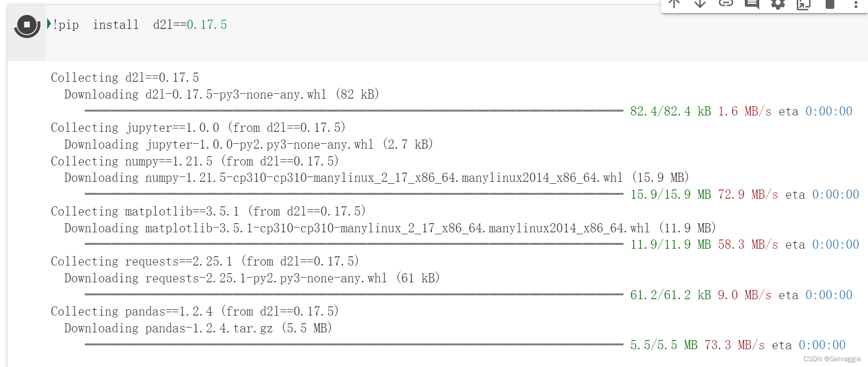Move the cell up
868x367 pixels.
[675, 4]
